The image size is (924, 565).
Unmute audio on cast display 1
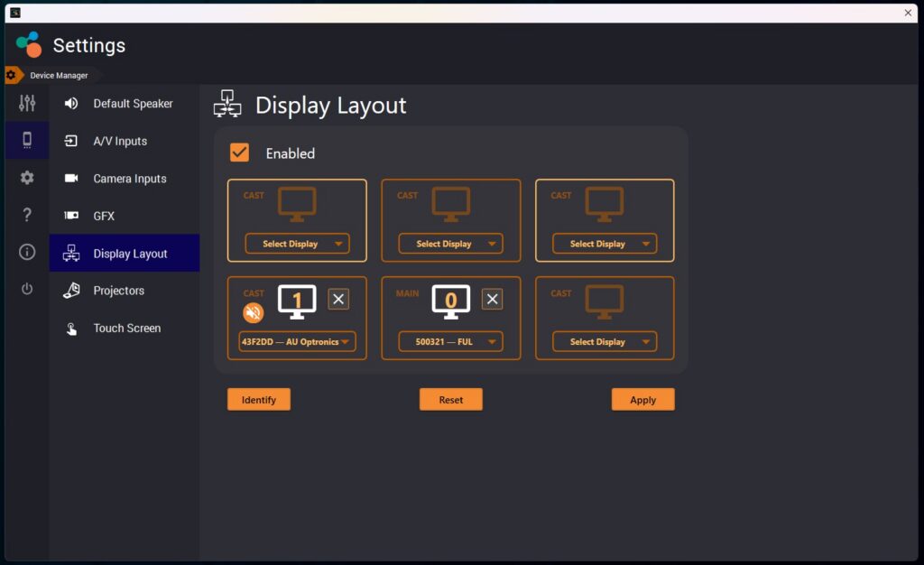point(254,313)
